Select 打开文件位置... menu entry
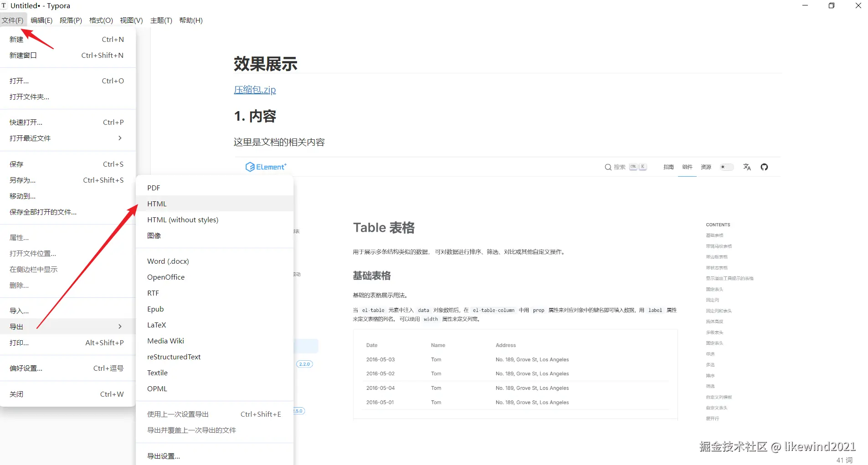 [x=67, y=254]
